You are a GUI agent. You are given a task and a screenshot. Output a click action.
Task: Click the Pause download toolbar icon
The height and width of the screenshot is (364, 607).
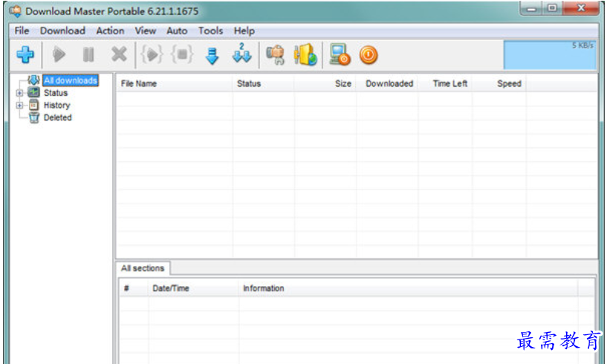click(88, 55)
